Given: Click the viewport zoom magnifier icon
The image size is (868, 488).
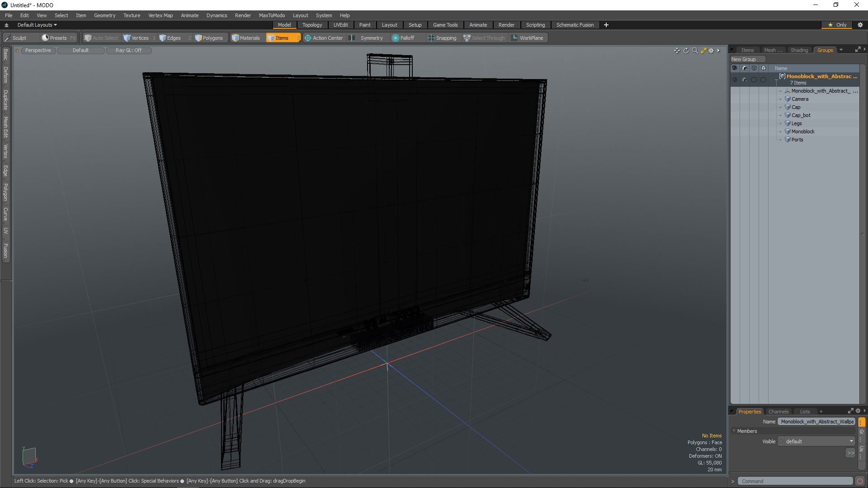Looking at the screenshot, I should point(695,51).
